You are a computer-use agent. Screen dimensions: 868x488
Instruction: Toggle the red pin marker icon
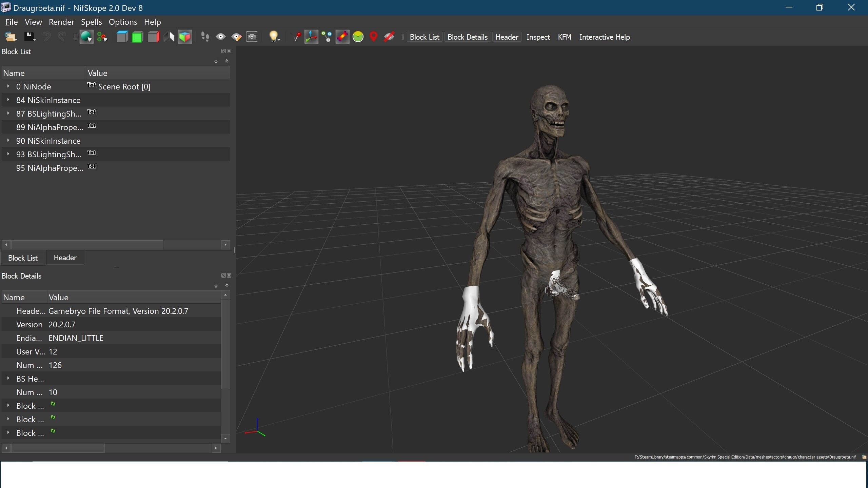pos(297,37)
